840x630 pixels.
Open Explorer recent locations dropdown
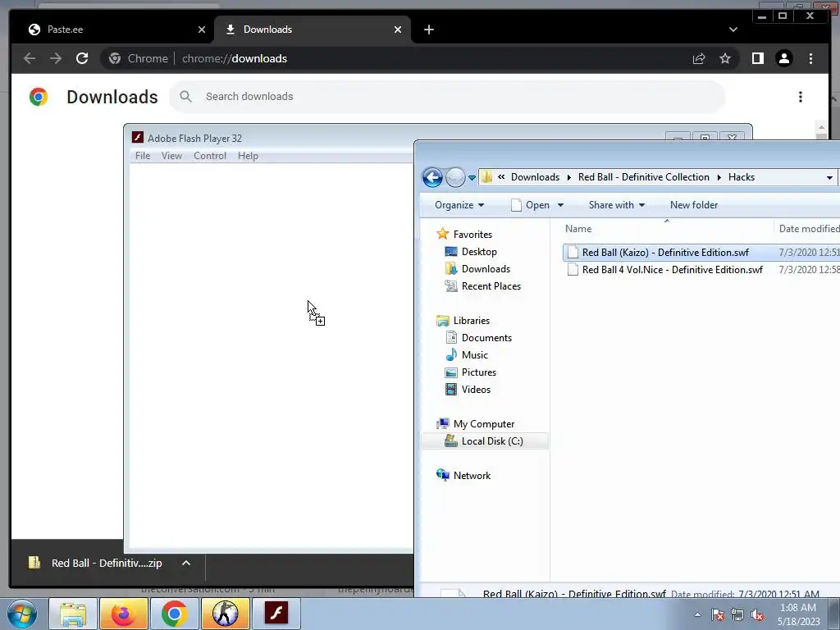tap(472, 177)
